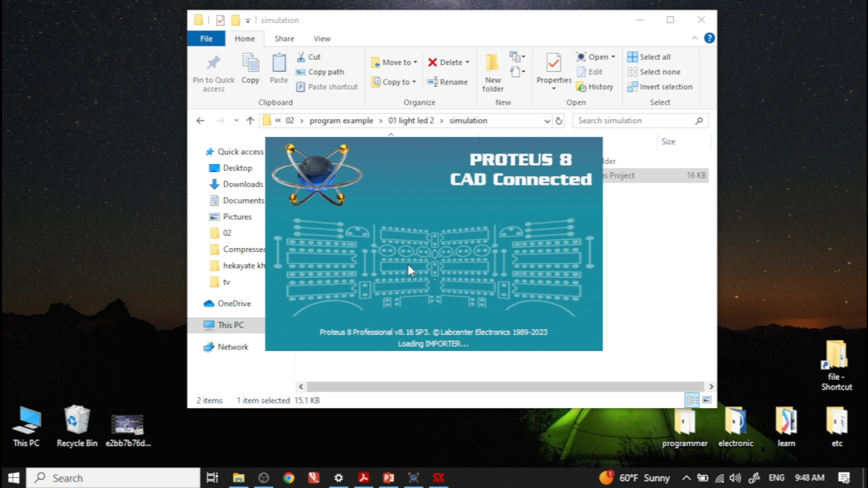Select Pictures in navigation pane
Screen dimensions: 868x488
tap(230, 217)
